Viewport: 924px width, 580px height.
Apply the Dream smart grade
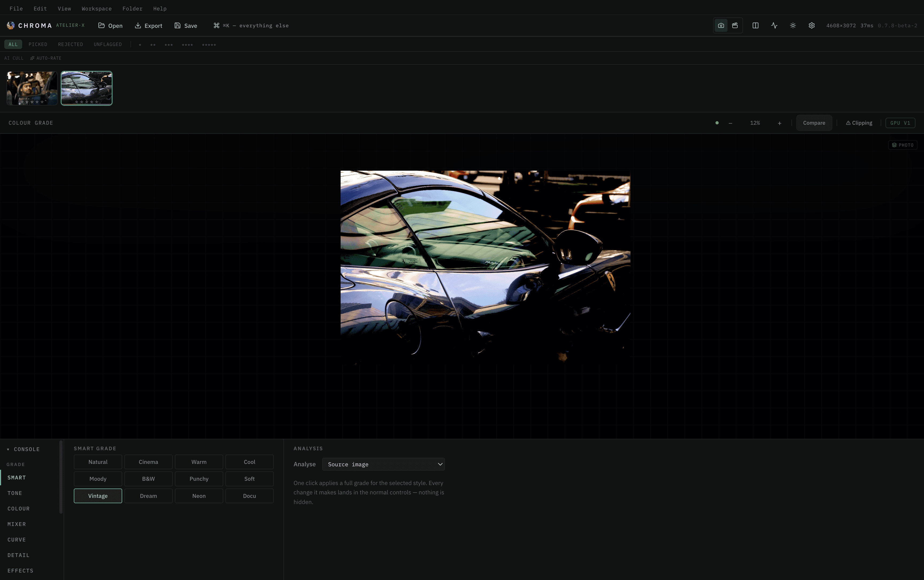coord(148,496)
